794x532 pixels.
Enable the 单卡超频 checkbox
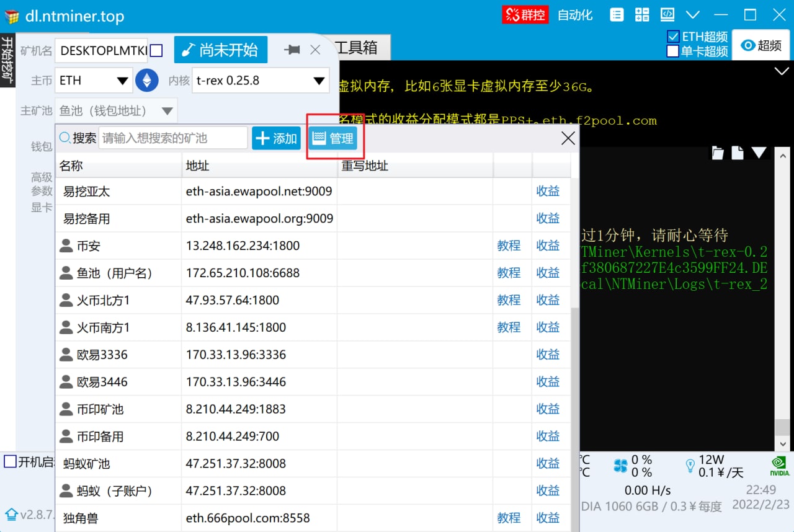pyautogui.click(x=673, y=51)
